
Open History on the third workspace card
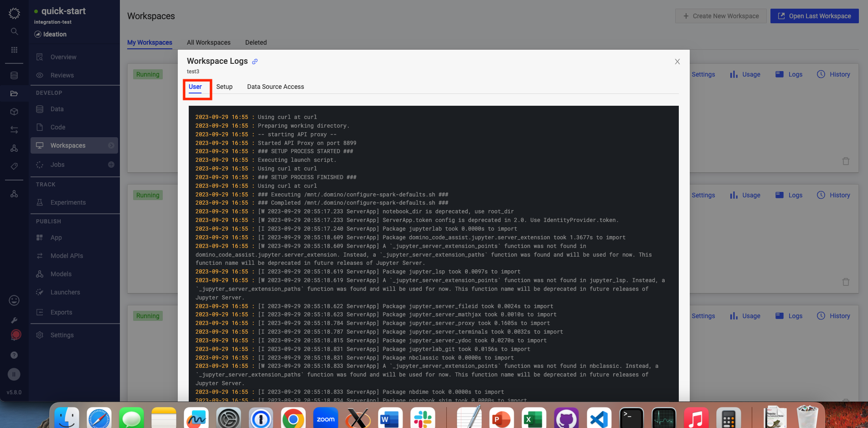[833, 316]
